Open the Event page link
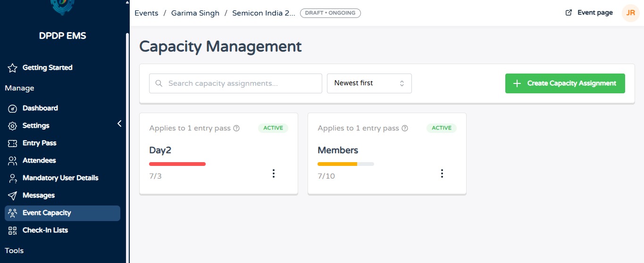The width and height of the screenshot is (644, 263). 589,13
